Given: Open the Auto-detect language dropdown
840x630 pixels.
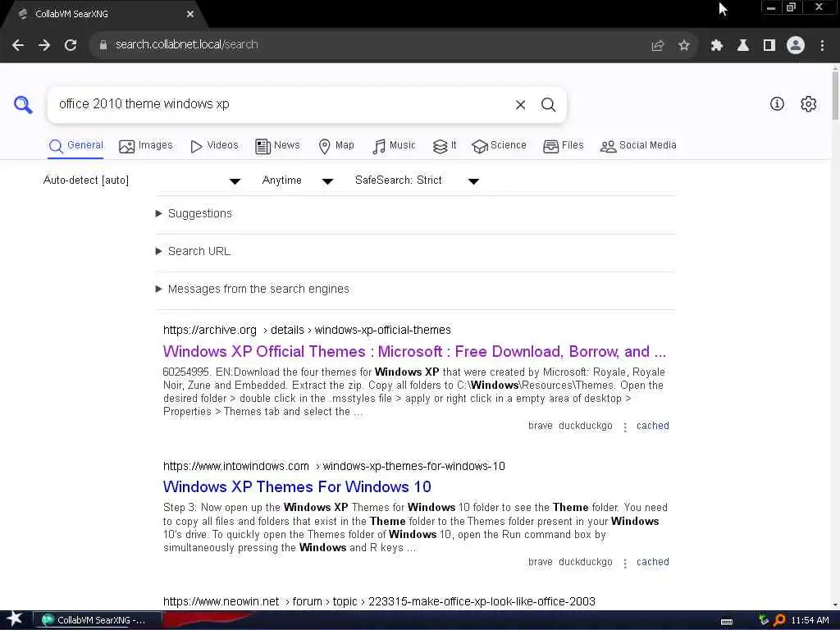Looking at the screenshot, I should click(142, 180).
